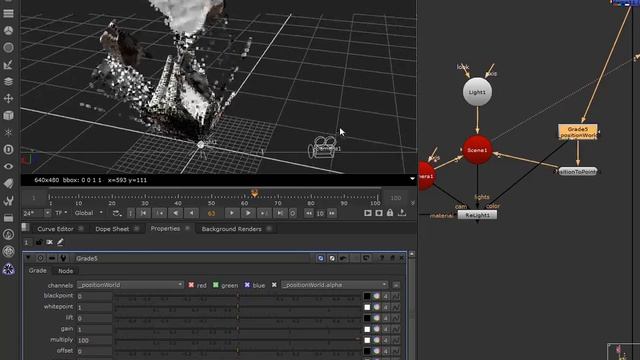Click the blackpoint color swatch
This screenshot has width=640, height=360.
point(367,296)
